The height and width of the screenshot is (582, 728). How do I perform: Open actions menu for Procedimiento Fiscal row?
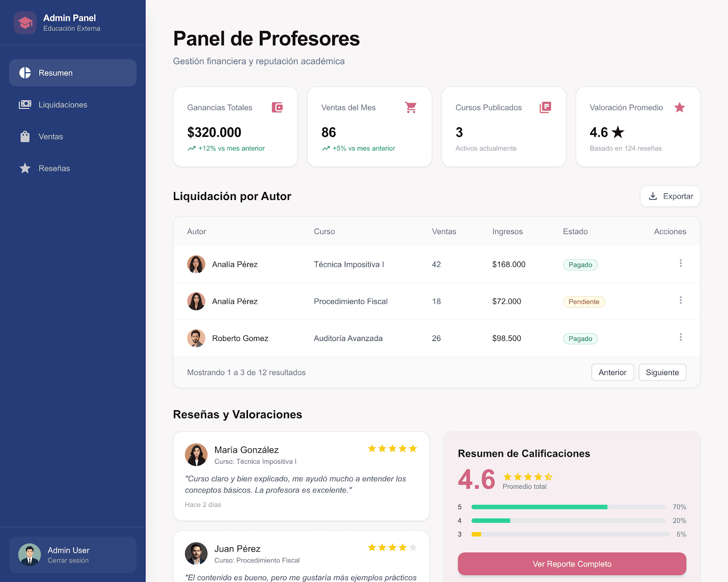coord(680,300)
